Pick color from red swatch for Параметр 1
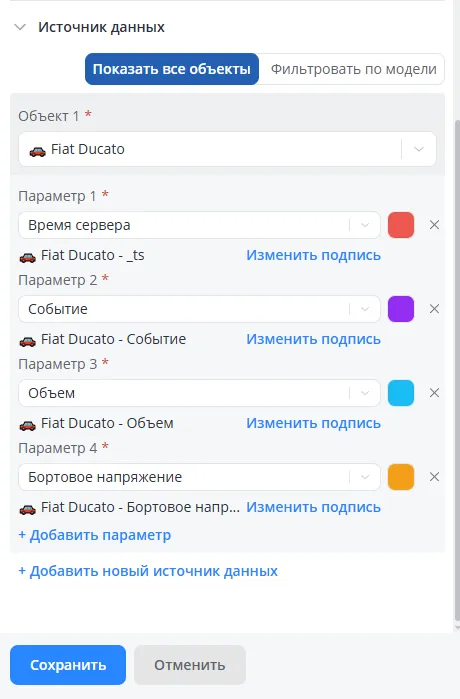The height and width of the screenshot is (699, 460). pos(401,225)
